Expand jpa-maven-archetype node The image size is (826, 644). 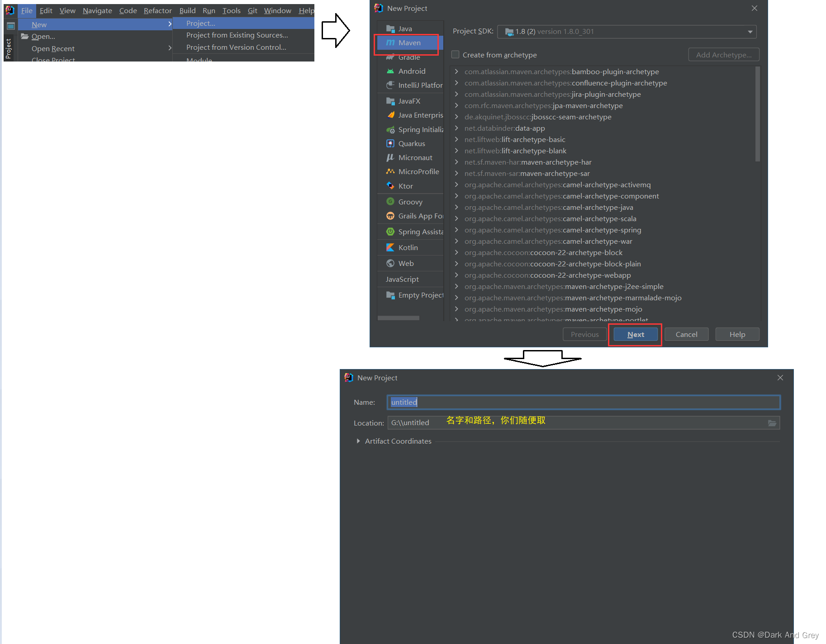click(x=456, y=106)
